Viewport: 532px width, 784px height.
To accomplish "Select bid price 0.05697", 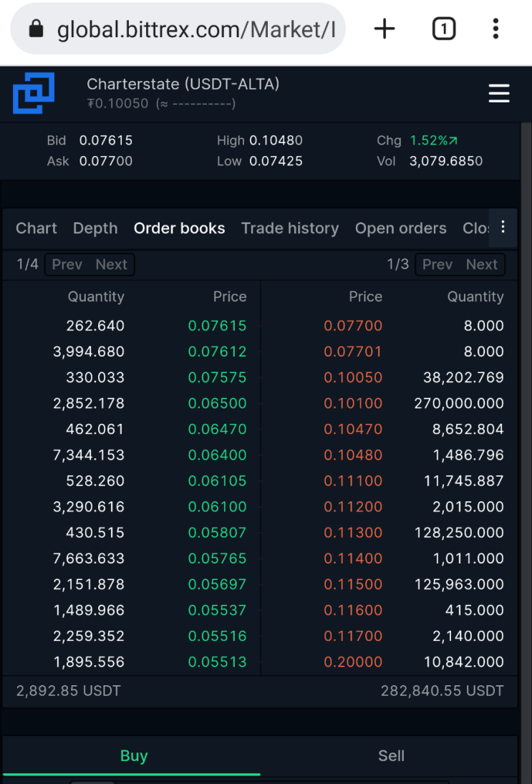I will click(x=218, y=584).
